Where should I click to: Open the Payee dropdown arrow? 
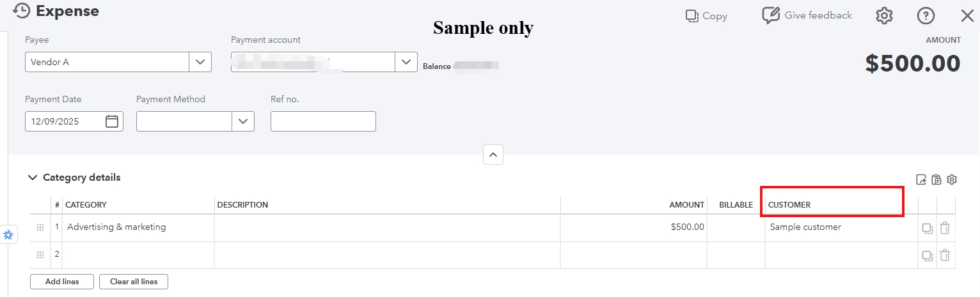point(200,62)
